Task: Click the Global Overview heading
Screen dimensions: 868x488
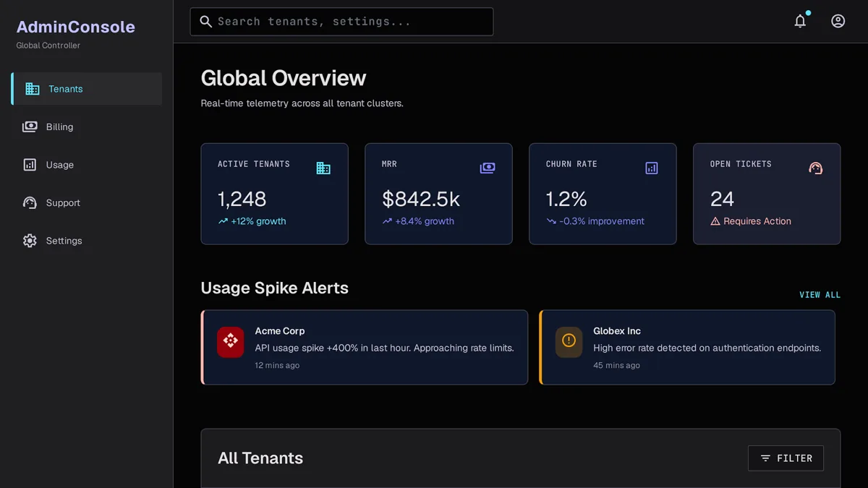Action: pyautogui.click(x=284, y=78)
